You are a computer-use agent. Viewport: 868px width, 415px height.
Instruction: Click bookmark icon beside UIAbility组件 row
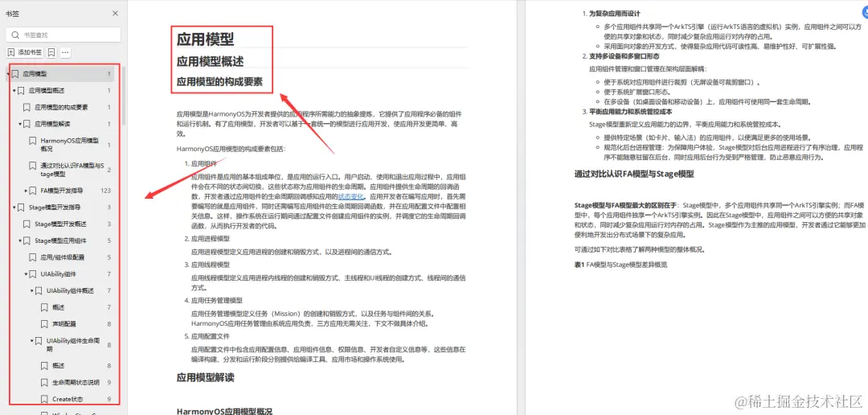(33, 273)
